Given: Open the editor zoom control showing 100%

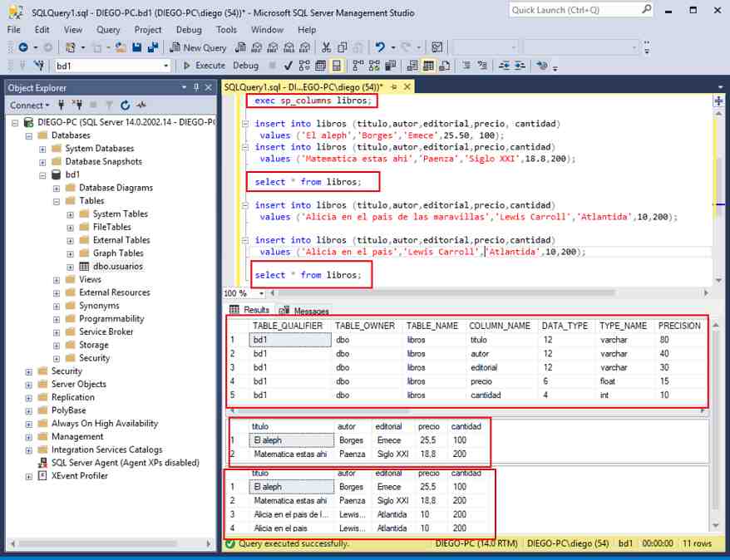Looking at the screenshot, I should [x=239, y=293].
